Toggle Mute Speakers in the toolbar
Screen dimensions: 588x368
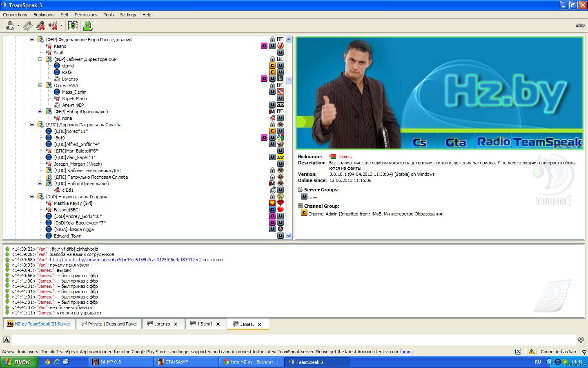coord(53,26)
